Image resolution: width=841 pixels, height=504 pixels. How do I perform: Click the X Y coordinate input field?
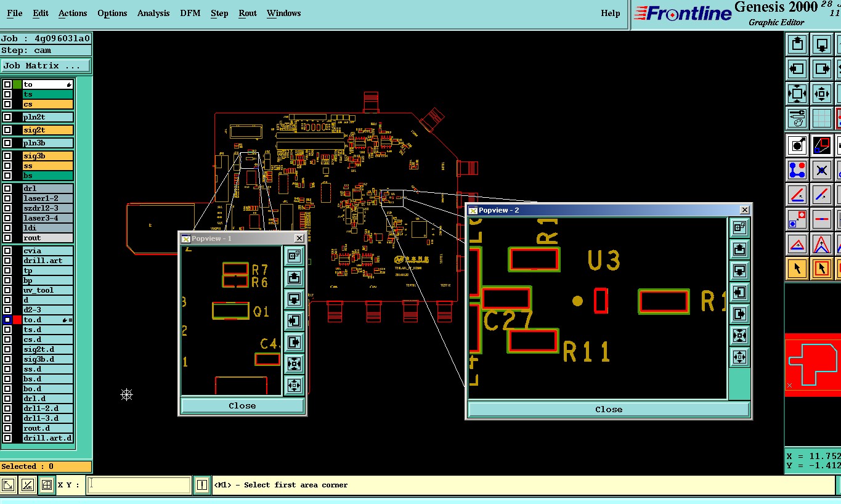pyautogui.click(x=139, y=485)
